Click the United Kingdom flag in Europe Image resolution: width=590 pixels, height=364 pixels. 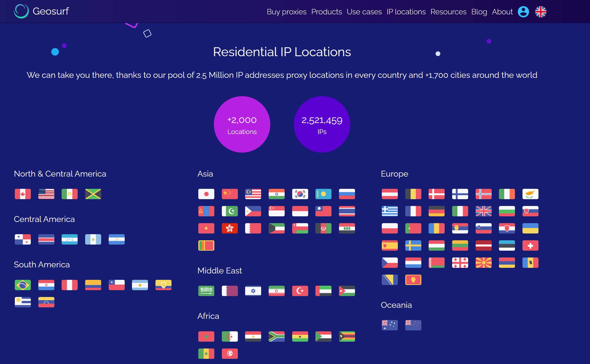click(484, 211)
